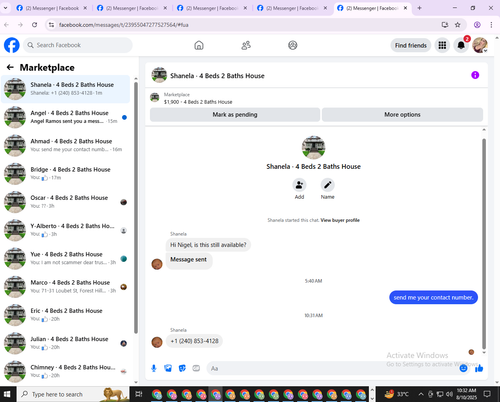The width and height of the screenshot is (500, 402).
Task: Open the Y-Alberto conversation
Action: 65,230
